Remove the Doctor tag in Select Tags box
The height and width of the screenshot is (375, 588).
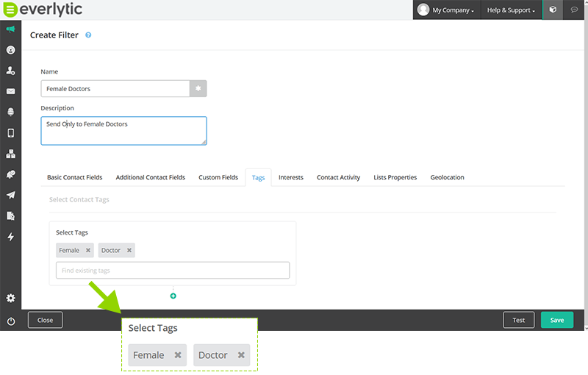click(x=129, y=250)
